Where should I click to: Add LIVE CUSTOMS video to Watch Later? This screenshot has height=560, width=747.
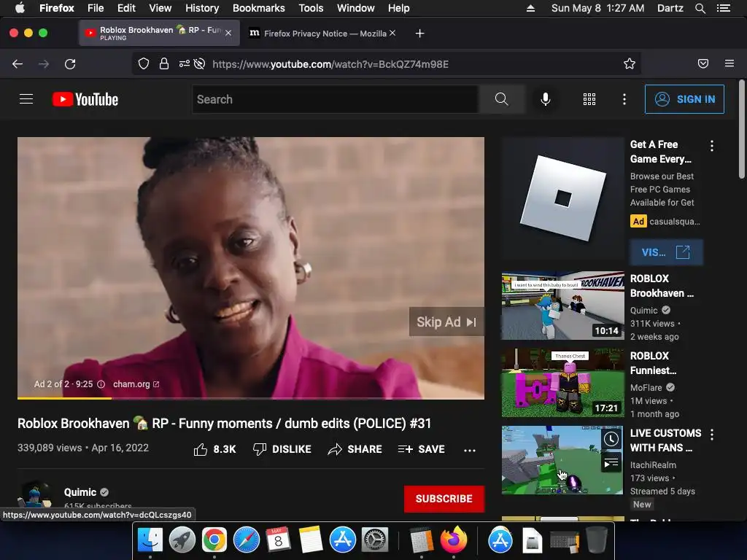[x=611, y=439]
